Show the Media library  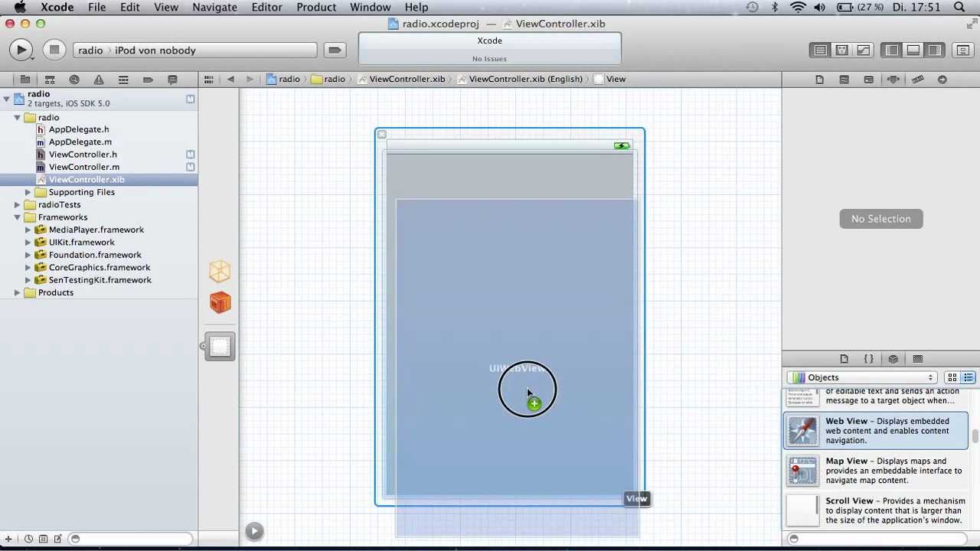pyautogui.click(x=917, y=359)
